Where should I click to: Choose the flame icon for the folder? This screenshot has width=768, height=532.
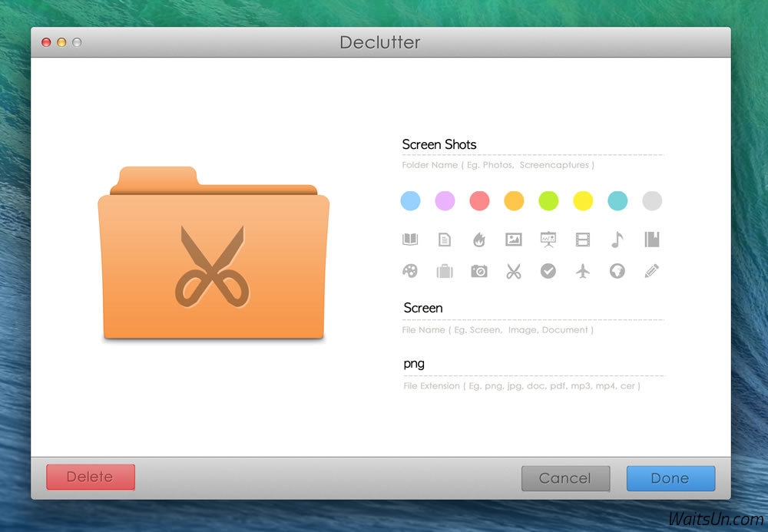[x=479, y=240]
